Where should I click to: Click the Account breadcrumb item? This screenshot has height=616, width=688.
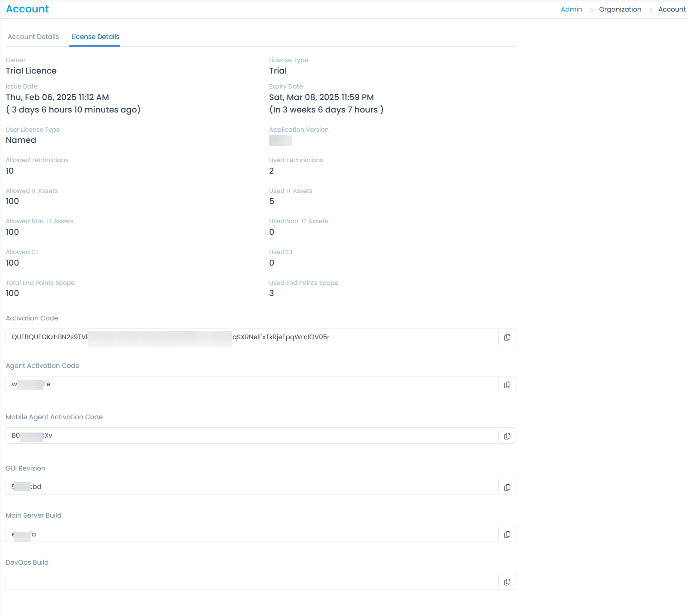672,9
